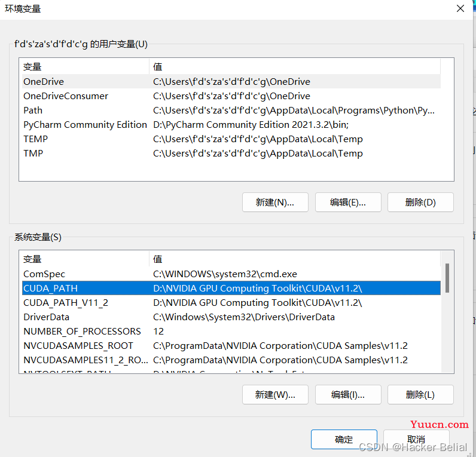Click the system variables list scrollbar thumb
The image size is (476, 457).
(x=447, y=278)
